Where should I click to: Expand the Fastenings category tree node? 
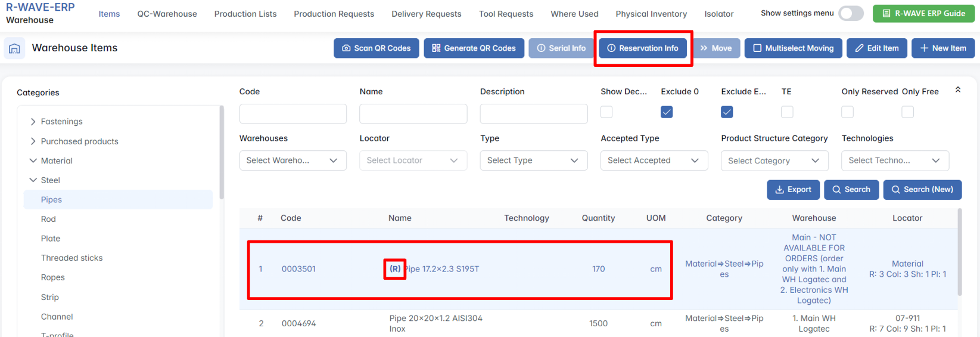[x=33, y=122]
